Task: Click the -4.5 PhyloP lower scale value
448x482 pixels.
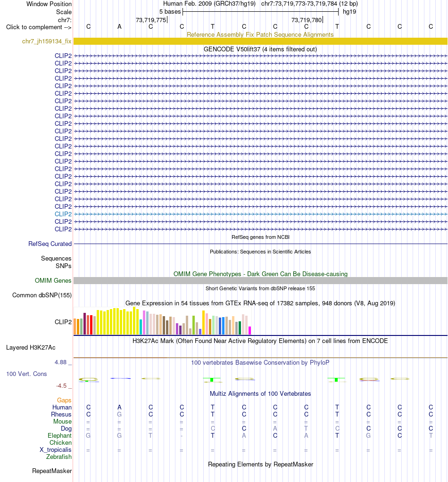Action: (x=61, y=386)
